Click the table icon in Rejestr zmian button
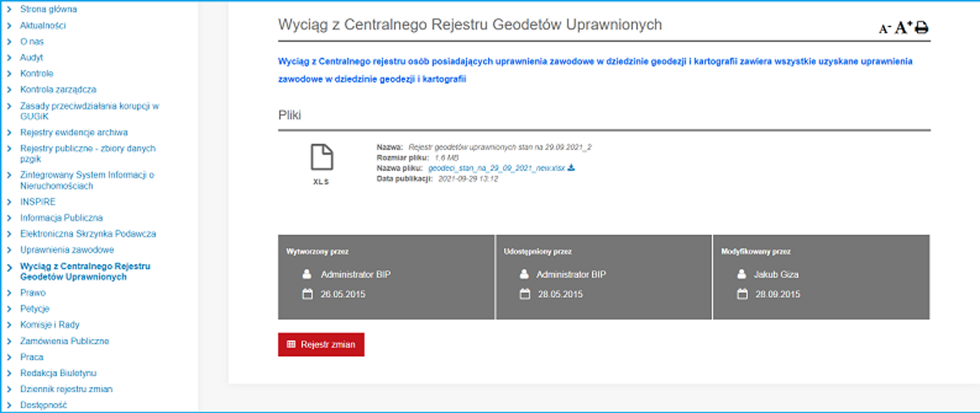980x413 pixels. coord(291,345)
